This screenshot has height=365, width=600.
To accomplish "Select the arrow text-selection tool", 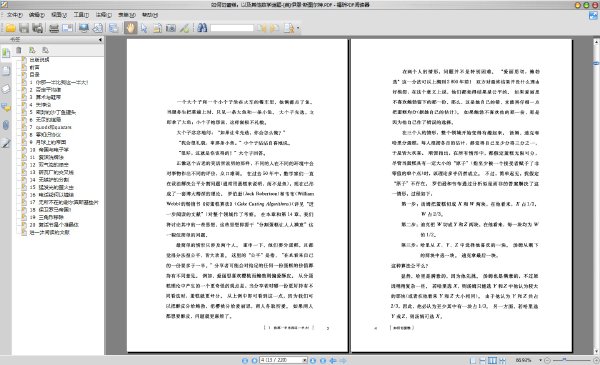I will [x=144, y=28].
